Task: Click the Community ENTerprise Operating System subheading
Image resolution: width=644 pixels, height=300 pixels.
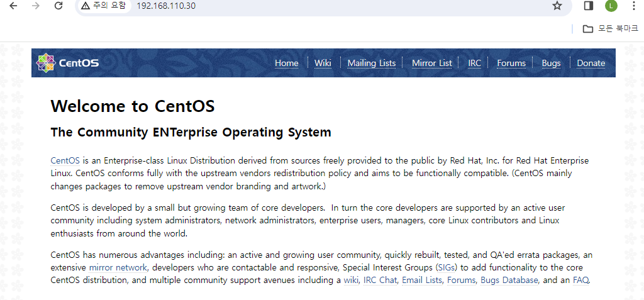Action: coord(191,133)
